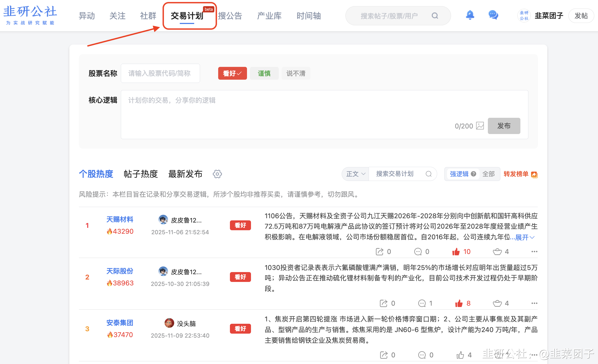Viewport: 598px width, 364px height.
Task: Open the list settings gear icon
Action: click(217, 174)
